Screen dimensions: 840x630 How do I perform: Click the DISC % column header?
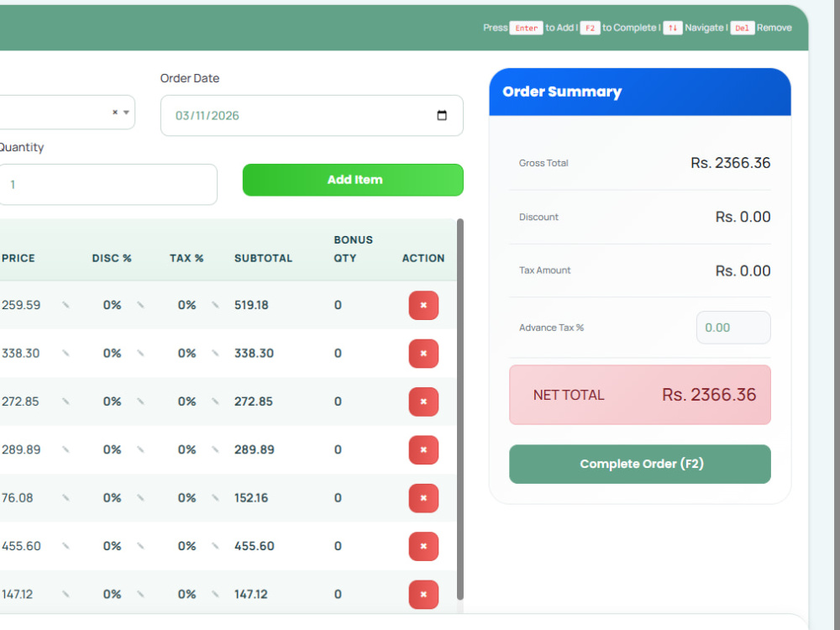112,258
